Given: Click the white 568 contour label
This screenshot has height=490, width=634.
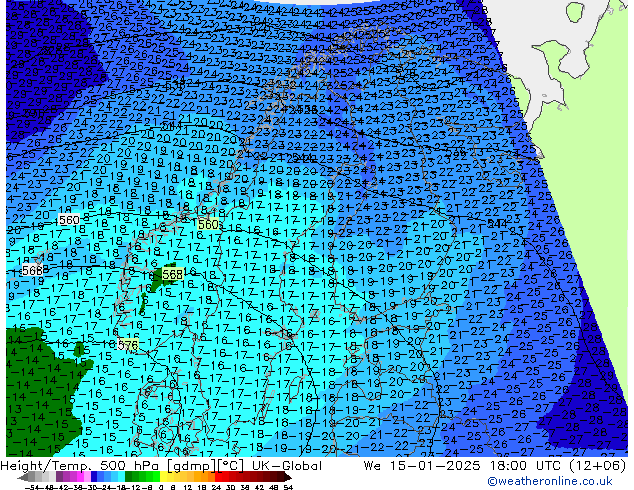Looking at the screenshot, I should (32, 270).
